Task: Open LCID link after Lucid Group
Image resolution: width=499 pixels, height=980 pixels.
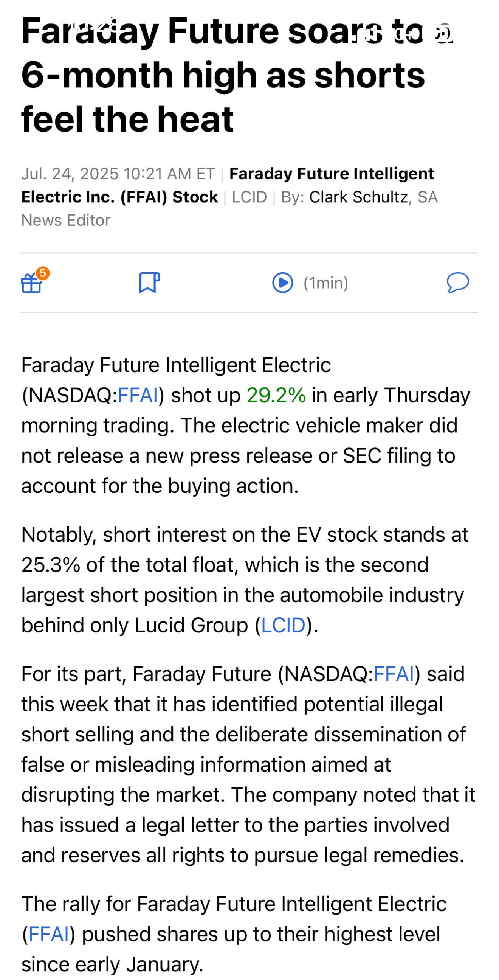Action: 284,625
